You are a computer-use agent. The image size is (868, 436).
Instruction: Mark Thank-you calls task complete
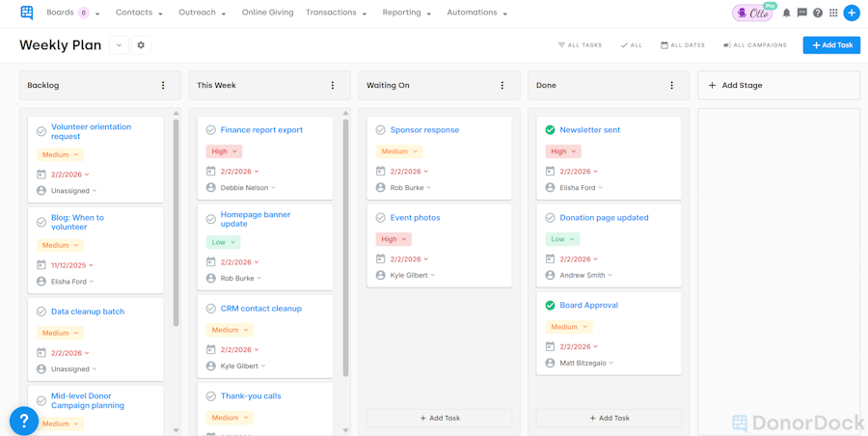click(210, 396)
